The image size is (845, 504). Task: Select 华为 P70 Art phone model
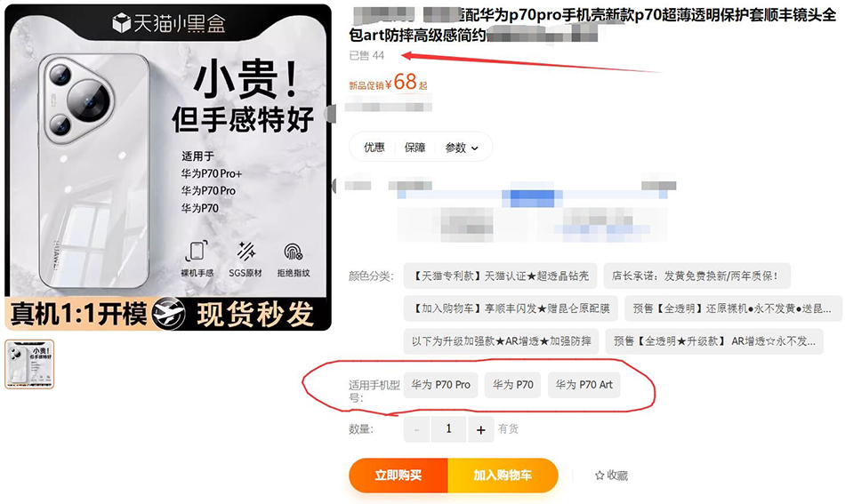click(x=584, y=385)
